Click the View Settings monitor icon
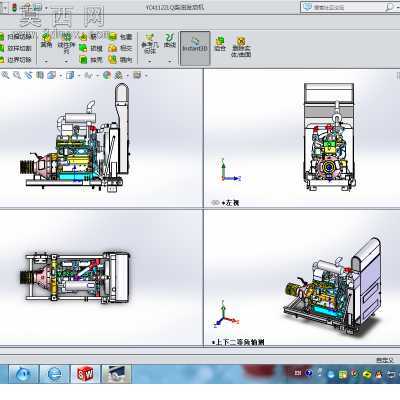 point(137,75)
